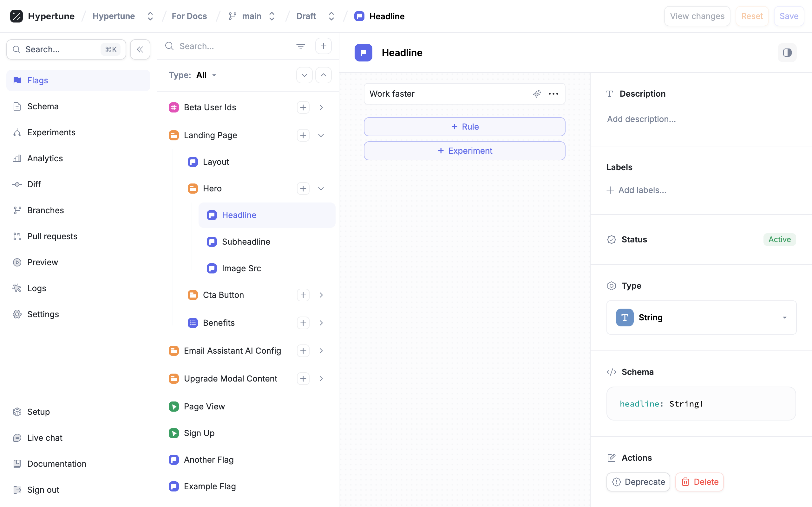Click the Deprecate button
812x507 pixels.
[638, 482]
